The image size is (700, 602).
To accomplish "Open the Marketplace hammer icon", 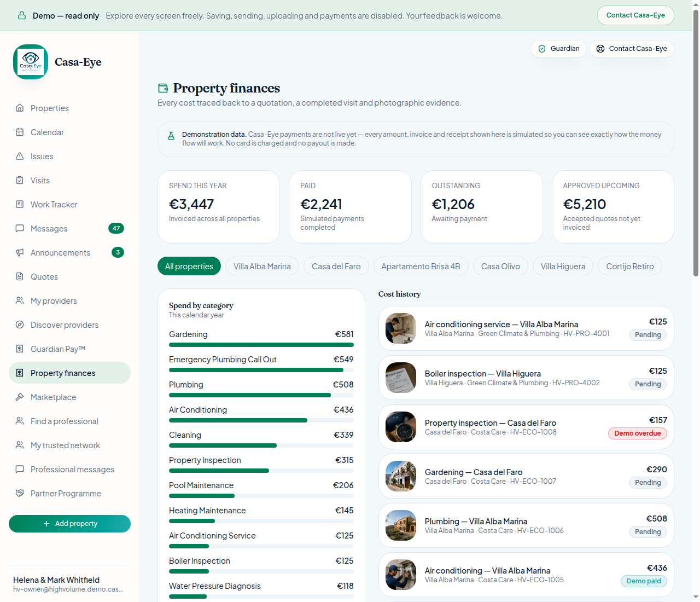I will [x=20, y=397].
